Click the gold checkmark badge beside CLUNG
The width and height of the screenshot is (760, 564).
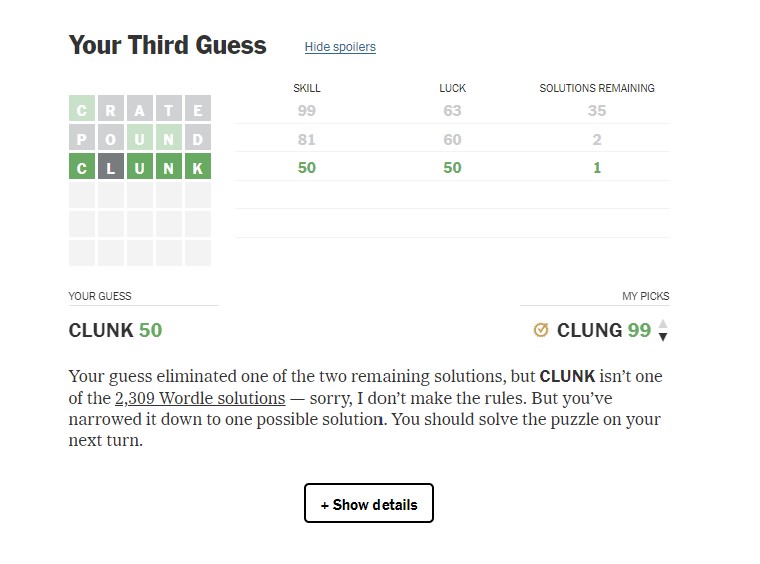click(541, 330)
